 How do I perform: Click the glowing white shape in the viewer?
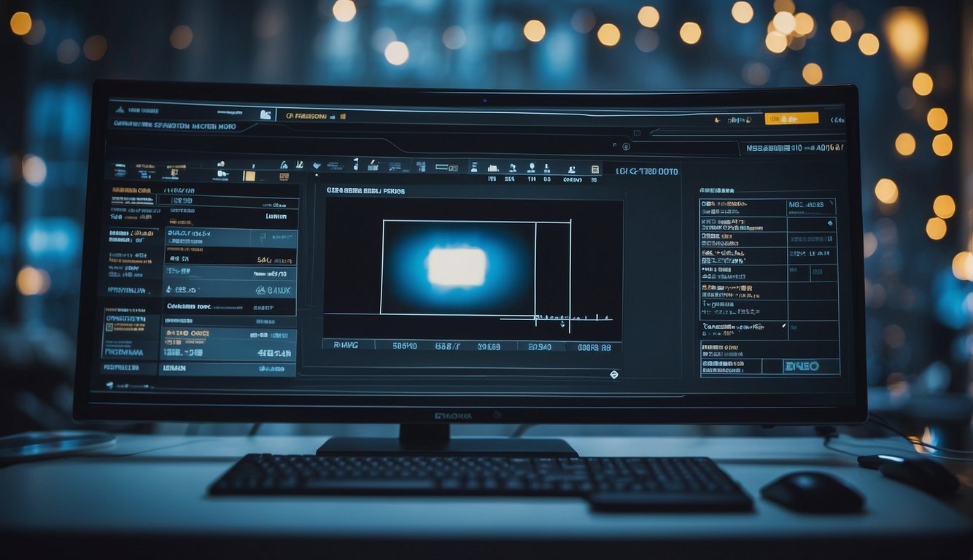pos(457,266)
